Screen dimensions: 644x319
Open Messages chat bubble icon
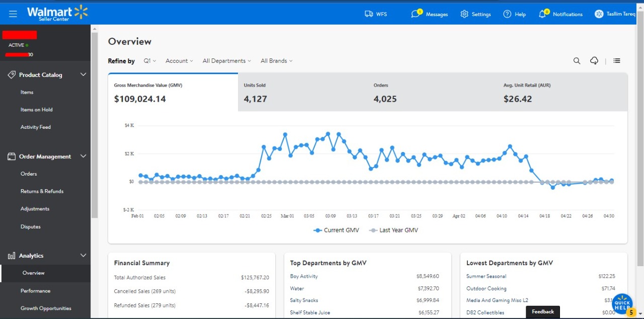[x=416, y=14]
